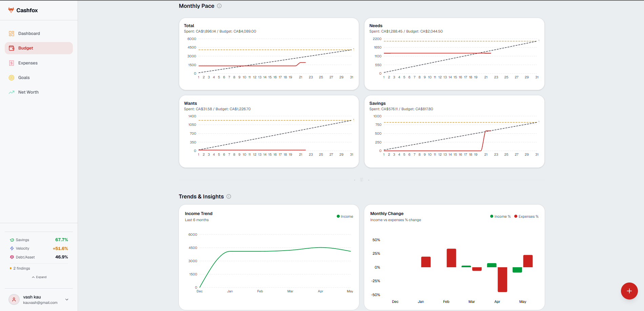644x311 pixels.
Task: Toggle the Income % legend item
Action: [x=500, y=216]
